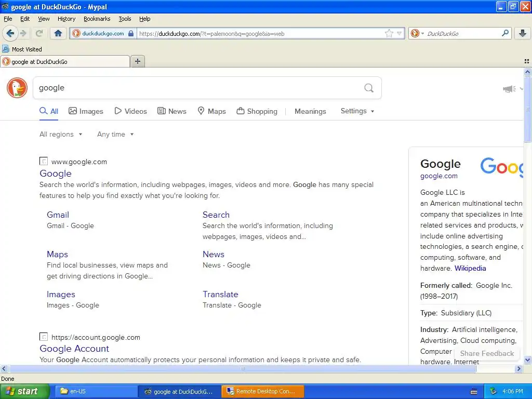Open the Gmail sitelink
Screen dimensions: 532x399
58,215
